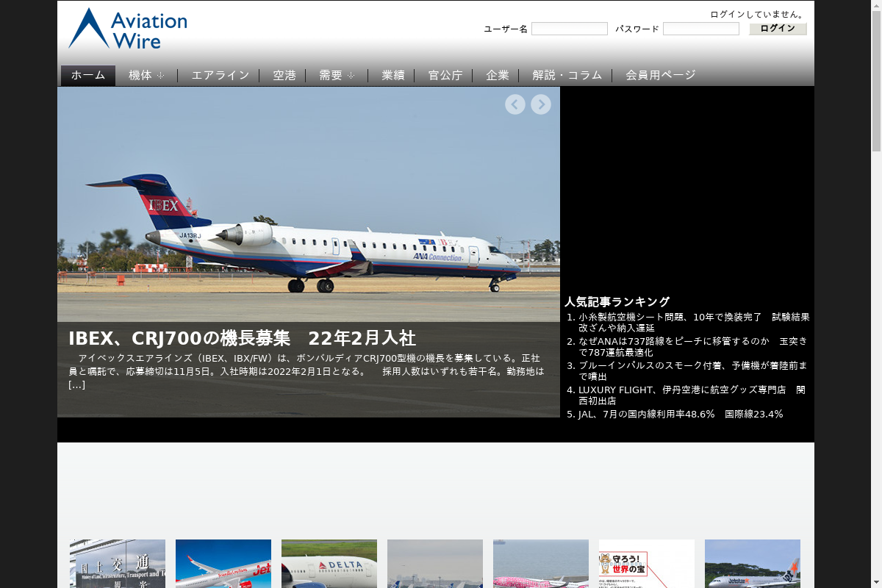Open the 国土交通省 building thumbnail article
The image size is (882, 588).
[x=118, y=564]
